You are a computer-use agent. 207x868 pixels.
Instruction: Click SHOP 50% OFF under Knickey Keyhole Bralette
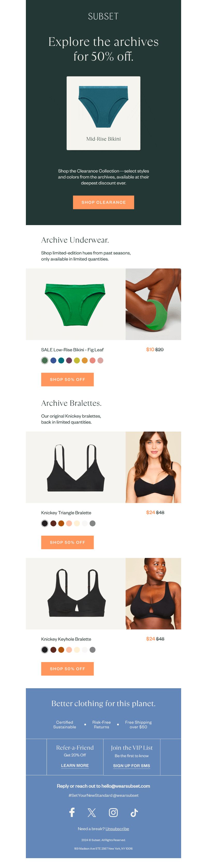[67, 669]
